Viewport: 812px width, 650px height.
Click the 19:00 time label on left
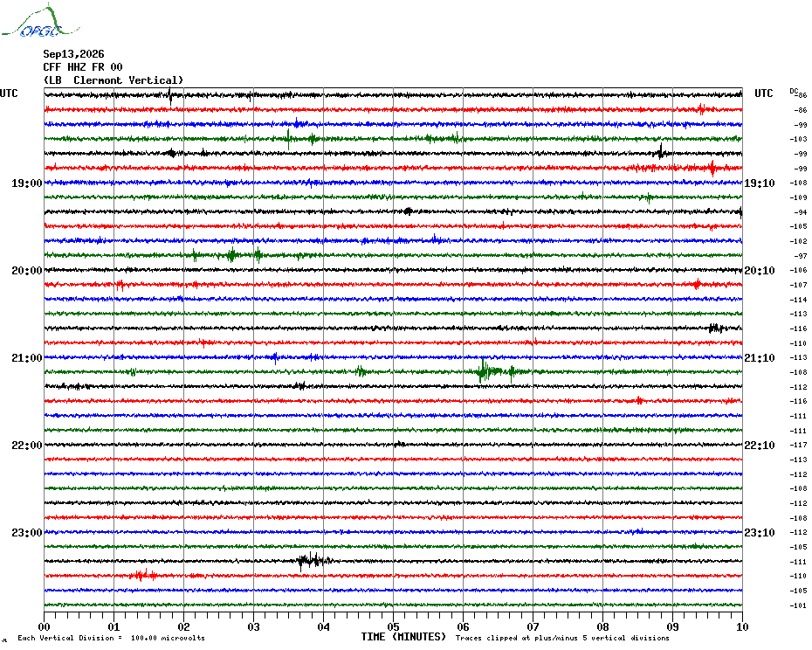(x=27, y=183)
